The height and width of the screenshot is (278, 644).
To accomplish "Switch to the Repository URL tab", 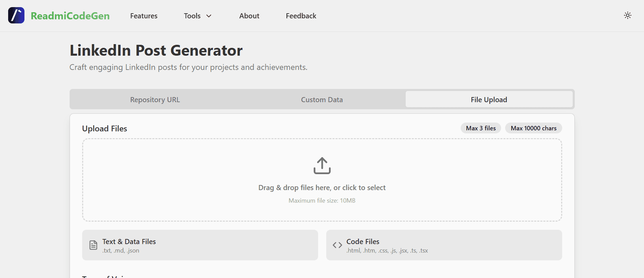I will click(155, 99).
